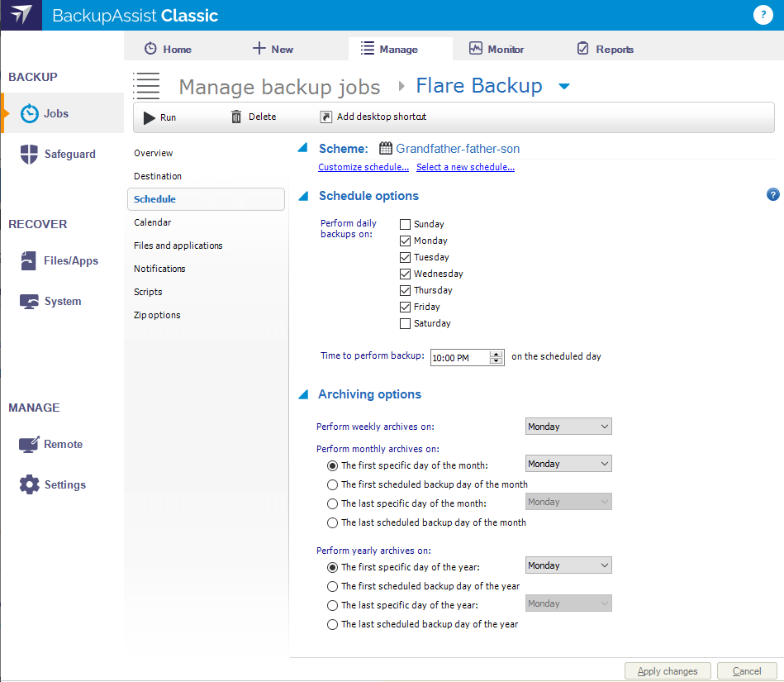Select last specific day of the month
The height and width of the screenshot is (682, 784).
point(332,504)
